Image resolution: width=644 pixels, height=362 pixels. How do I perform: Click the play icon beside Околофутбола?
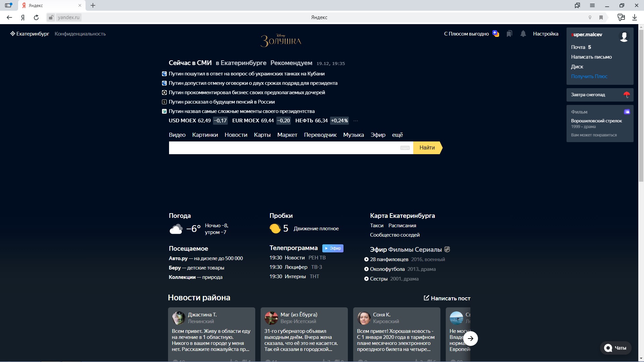(366, 269)
